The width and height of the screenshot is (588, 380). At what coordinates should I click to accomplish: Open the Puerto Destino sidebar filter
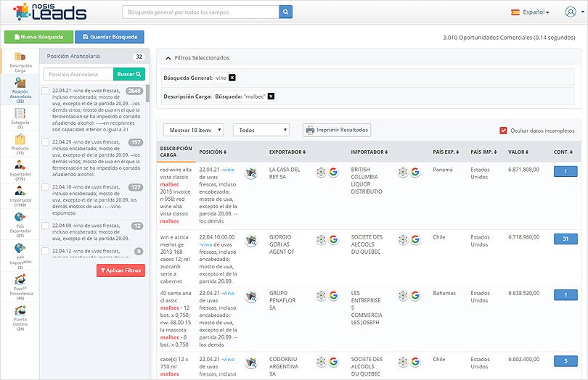pyautogui.click(x=20, y=318)
